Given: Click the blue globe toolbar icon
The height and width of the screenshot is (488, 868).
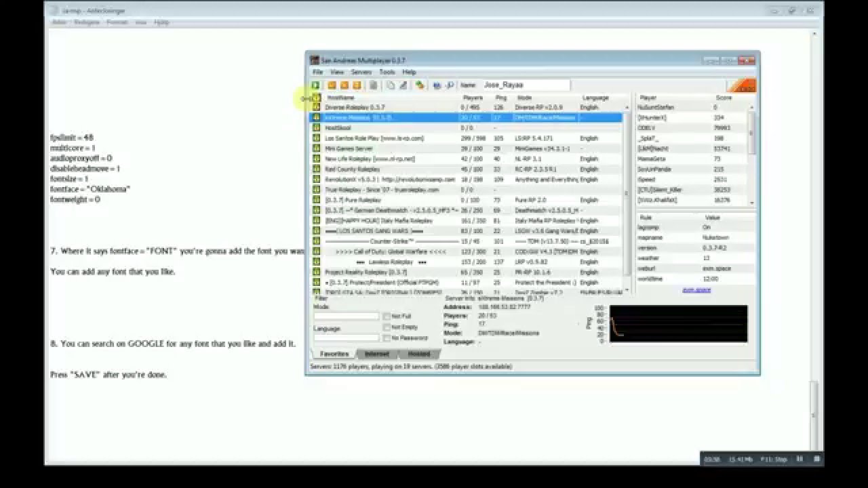Looking at the screenshot, I should coord(437,85).
